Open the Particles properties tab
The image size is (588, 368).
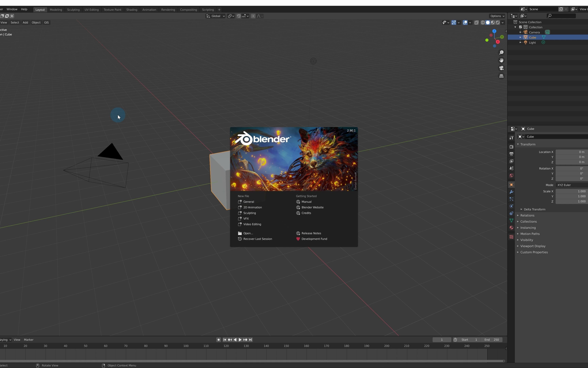click(511, 199)
